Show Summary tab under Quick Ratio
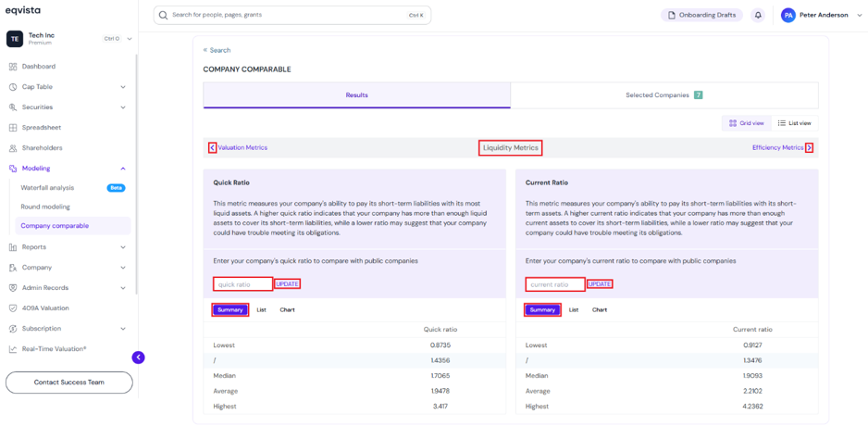Image resolution: width=868 pixels, height=427 pixels. pyautogui.click(x=230, y=310)
